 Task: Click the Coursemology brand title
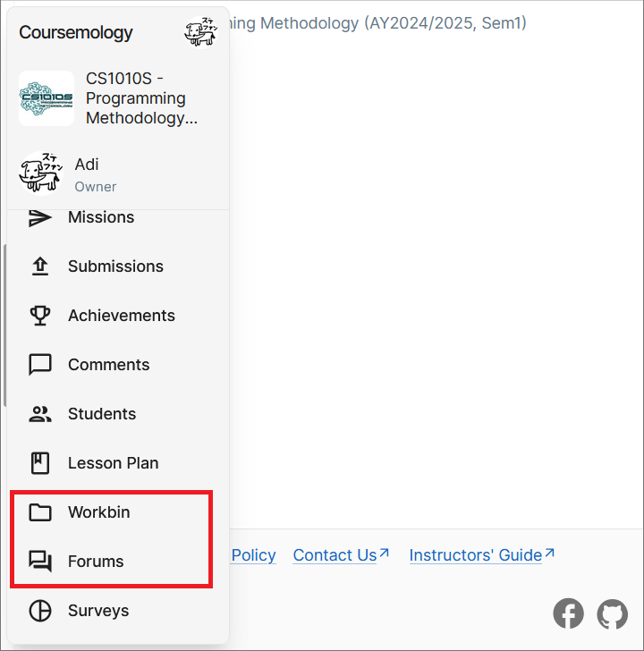click(76, 33)
